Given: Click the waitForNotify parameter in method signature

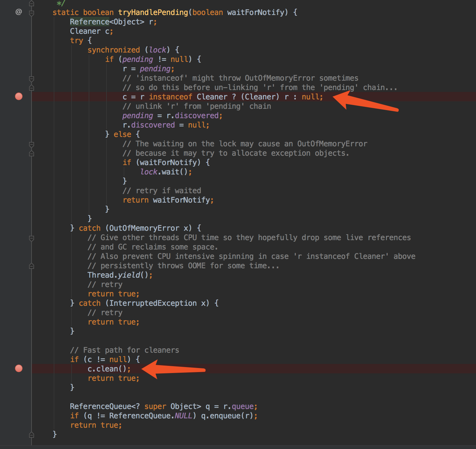Looking at the screenshot, I should 256,13.
